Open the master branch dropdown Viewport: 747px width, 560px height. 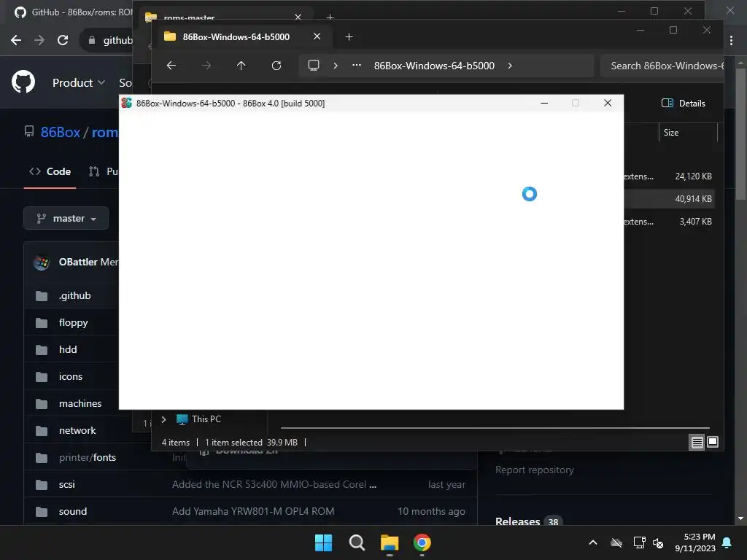click(x=66, y=219)
